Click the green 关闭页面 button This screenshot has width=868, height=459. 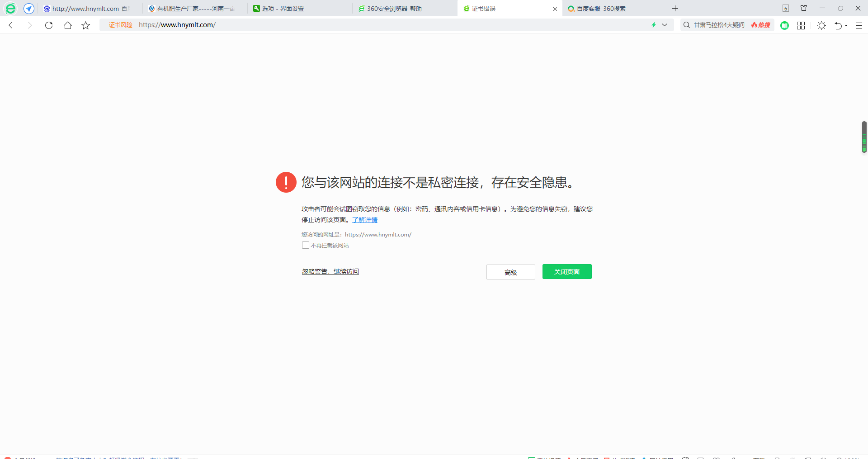point(567,272)
